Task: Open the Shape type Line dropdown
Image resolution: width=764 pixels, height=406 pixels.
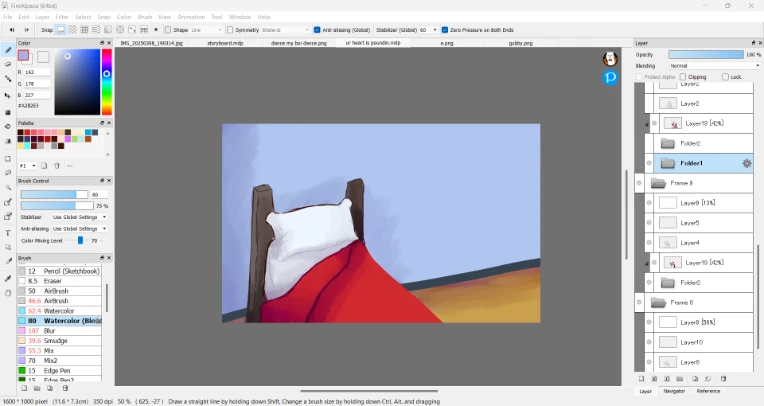Action: click(206, 30)
